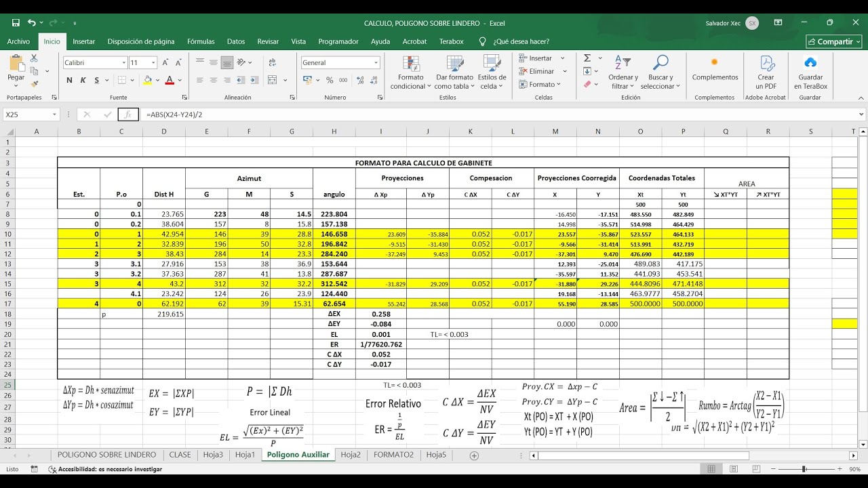
Task: Save the file to TeraBox
Action: pyautogui.click(x=810, y=73)
